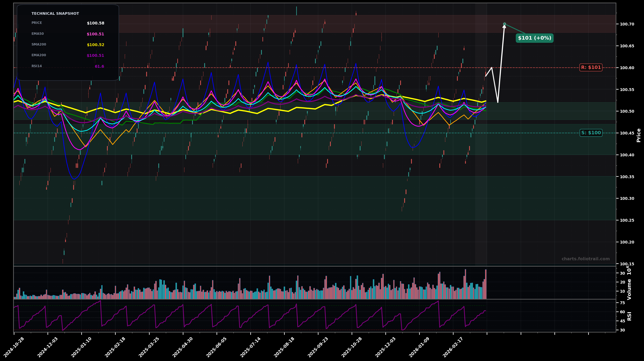The width and height of the screenshot is (644, 361).
Task: Expand the Technical Snapshot panel
Action: click(x=55, y=13)
